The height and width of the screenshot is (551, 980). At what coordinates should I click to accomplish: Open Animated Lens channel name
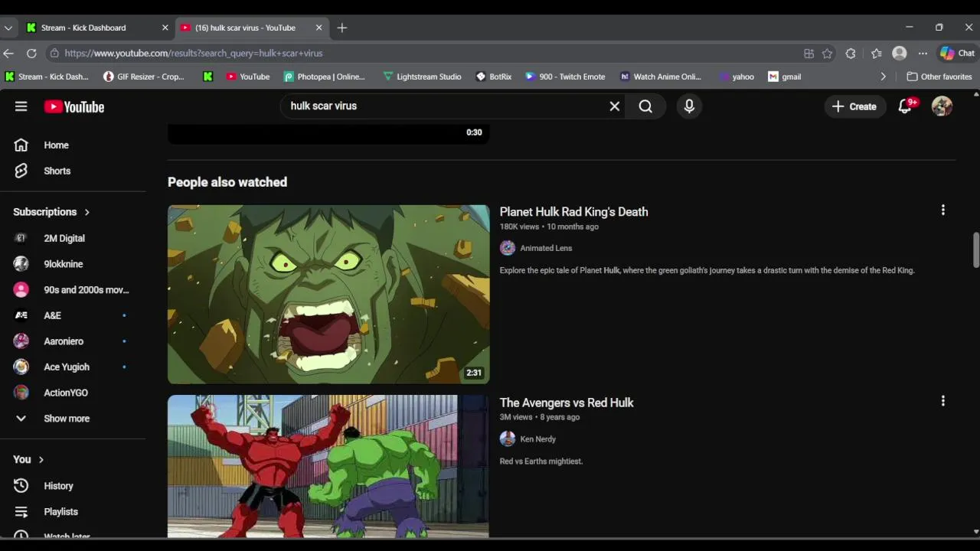[x=546, y=248]
